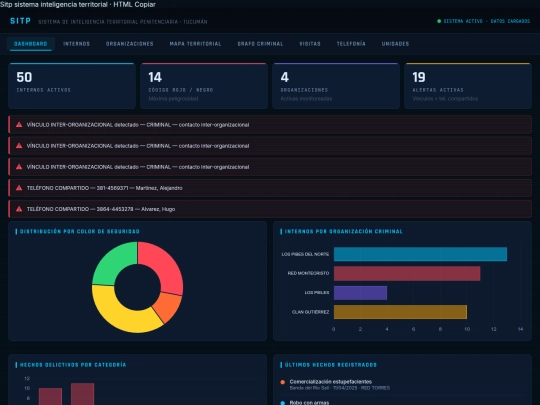
Task: Open the 4 Organizaciones card
Action: tap(336, 86)
